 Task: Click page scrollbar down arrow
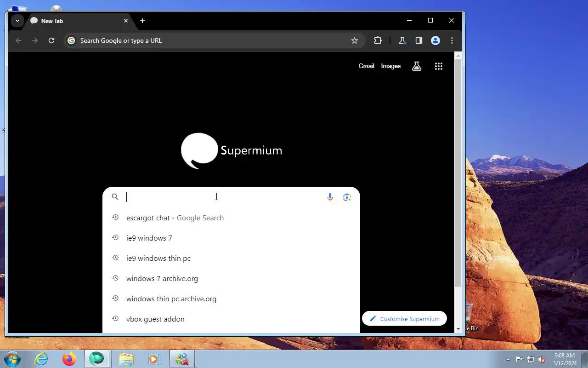pyautogui.click(x=458, y=329)
